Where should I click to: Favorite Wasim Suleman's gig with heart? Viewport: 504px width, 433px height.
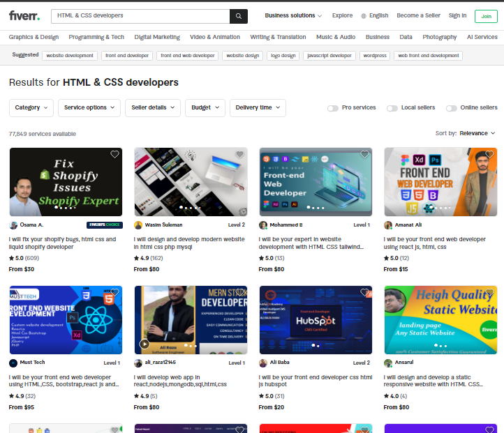pos(240,154)
